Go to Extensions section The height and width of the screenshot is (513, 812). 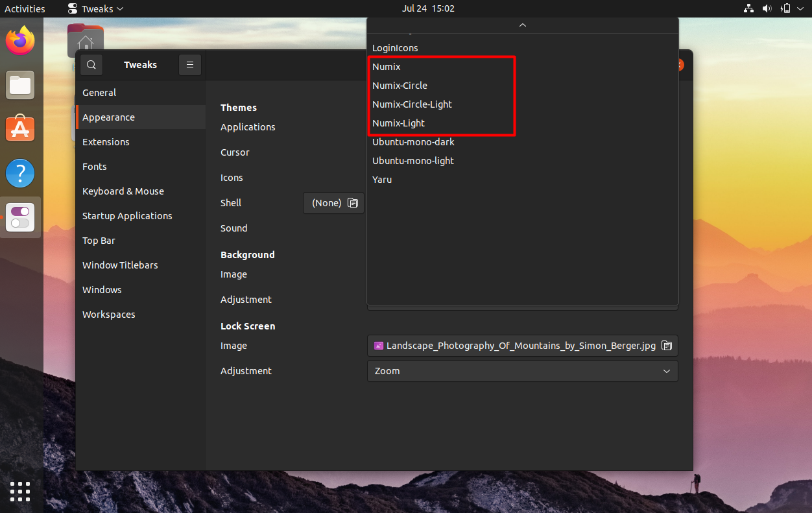pos(141,142)
